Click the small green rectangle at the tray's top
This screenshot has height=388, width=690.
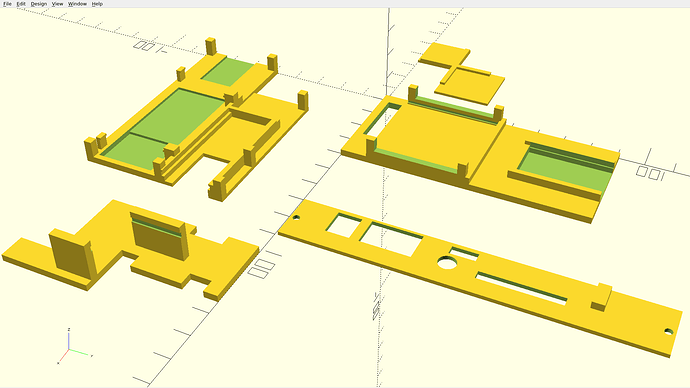point(228,71)
